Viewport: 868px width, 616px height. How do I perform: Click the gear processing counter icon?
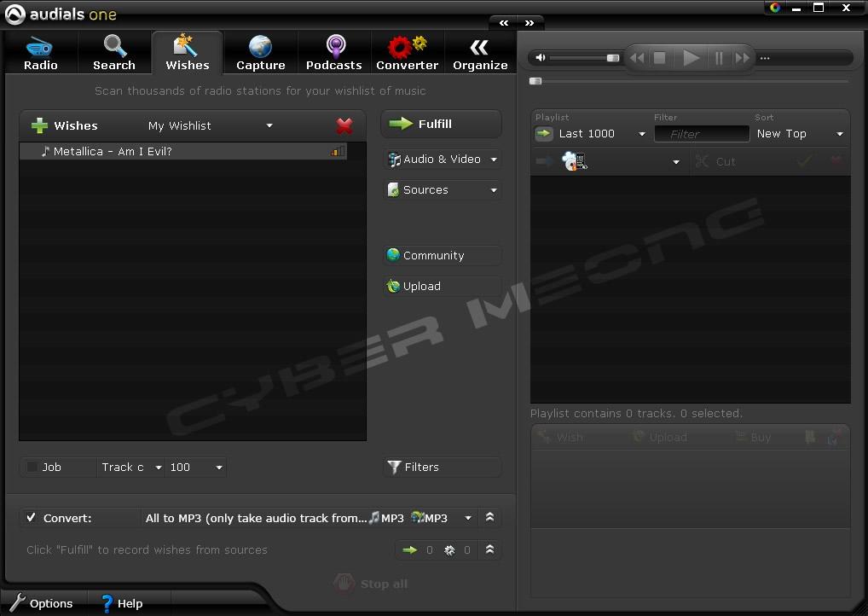[449, 550]
